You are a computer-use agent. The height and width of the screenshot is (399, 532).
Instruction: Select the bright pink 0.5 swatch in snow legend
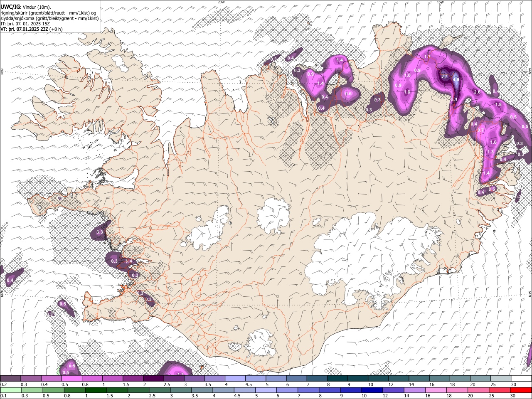[x=71, y=379]
